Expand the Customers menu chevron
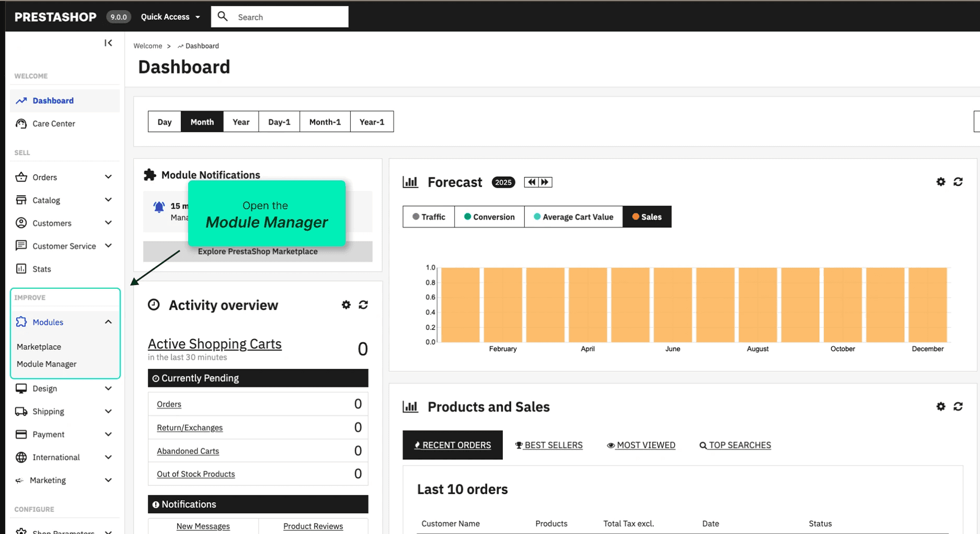This screenshot has height=534, width=980. [108, 223]
